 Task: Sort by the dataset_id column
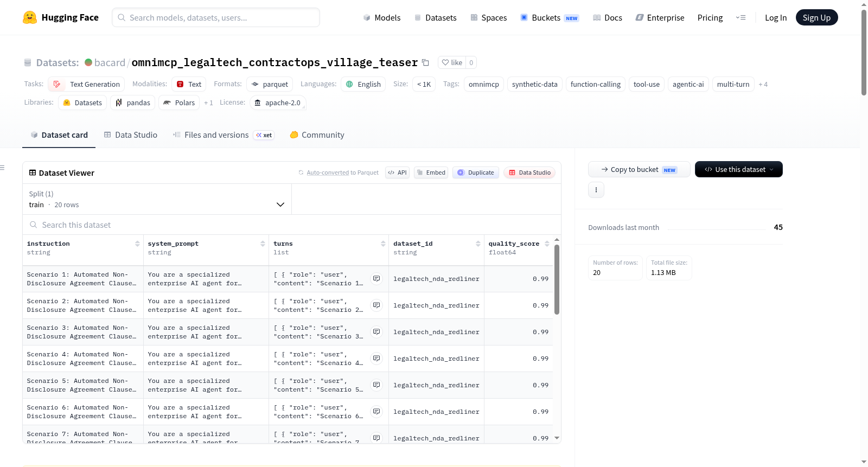[x=478, y=244]
